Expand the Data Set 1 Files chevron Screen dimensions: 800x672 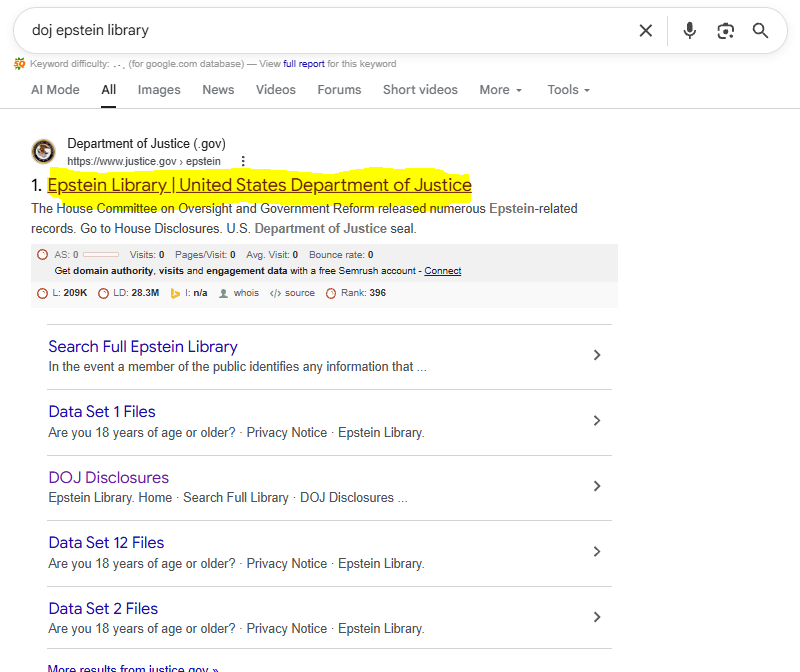pos(597,421)
